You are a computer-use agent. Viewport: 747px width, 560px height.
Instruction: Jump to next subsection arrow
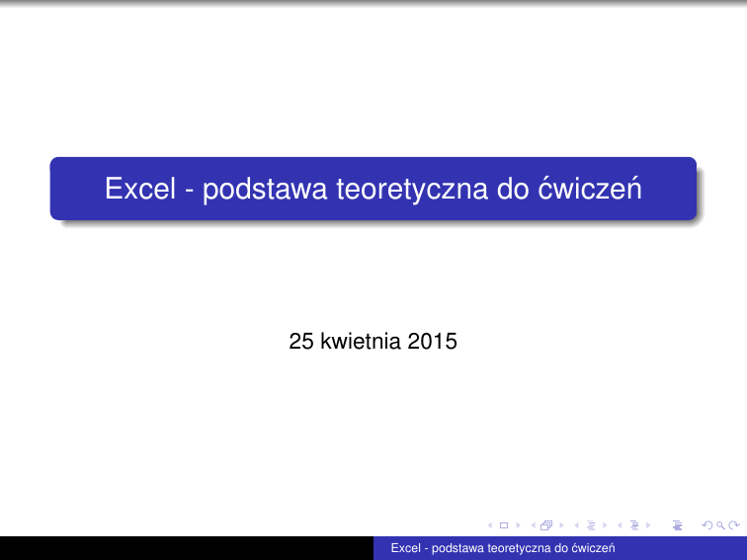[603, 524]
